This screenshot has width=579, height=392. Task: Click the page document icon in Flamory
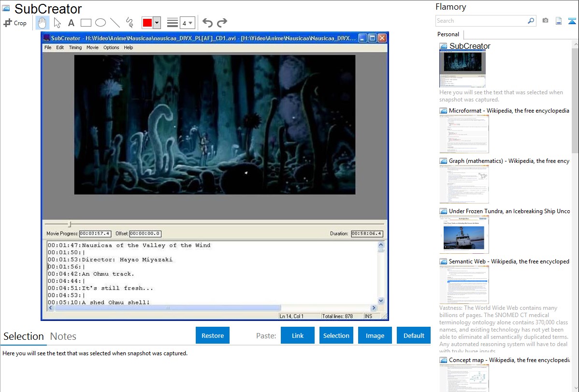click(x=559, y=21)
